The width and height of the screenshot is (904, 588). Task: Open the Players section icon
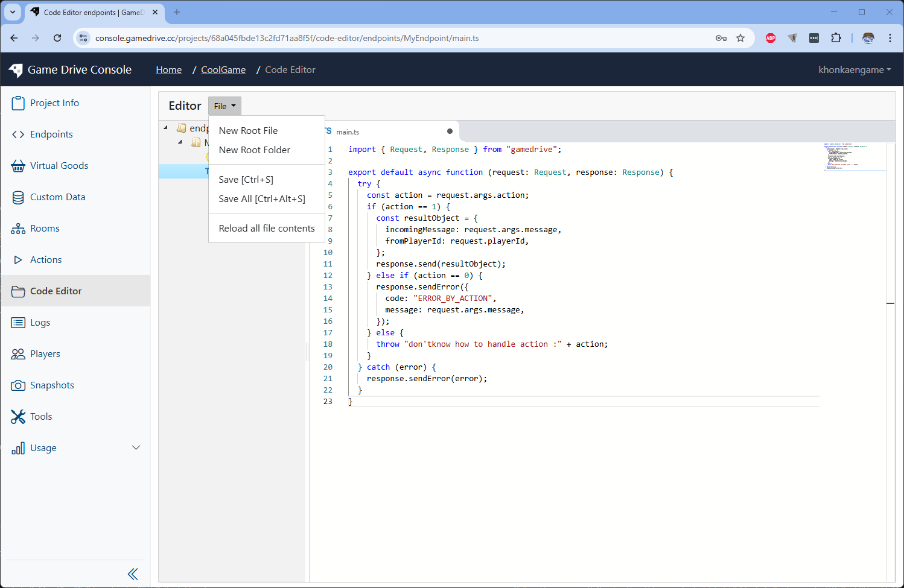[x=18, y=353]
